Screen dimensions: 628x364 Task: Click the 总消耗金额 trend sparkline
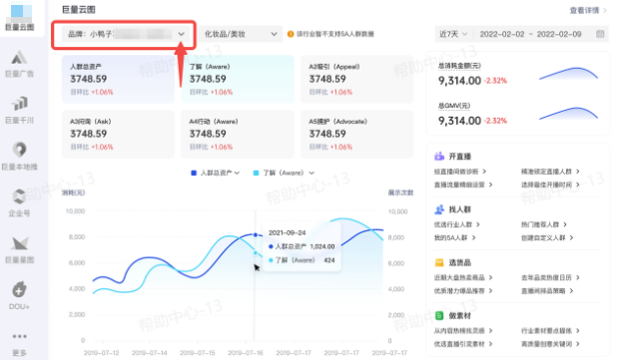[568, 74]
